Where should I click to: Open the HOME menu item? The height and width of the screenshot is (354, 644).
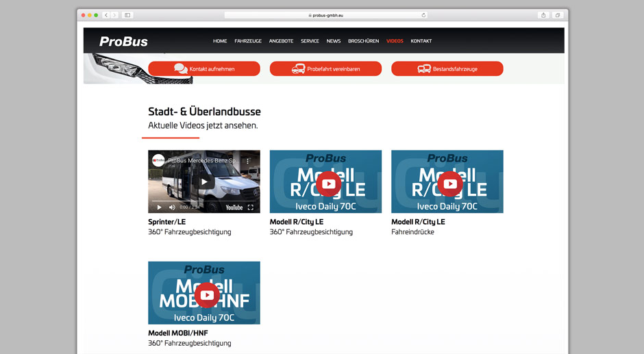[220, 41]
